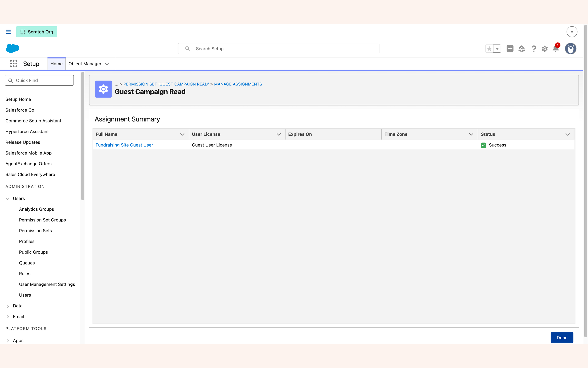The width and height of the screenshot is (588, 368).
Task: Open the Status column menu chevron
Action: (567, 134)
